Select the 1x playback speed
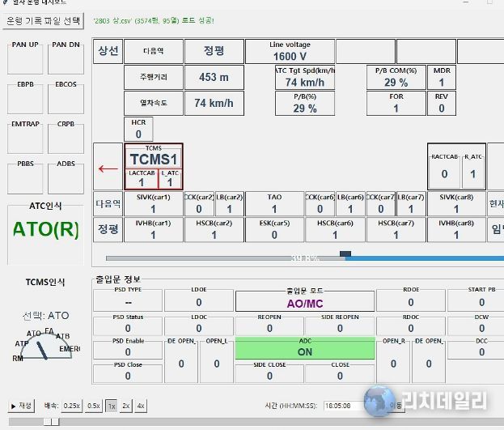This screenshot has width=504, height=430. [111, 406]
